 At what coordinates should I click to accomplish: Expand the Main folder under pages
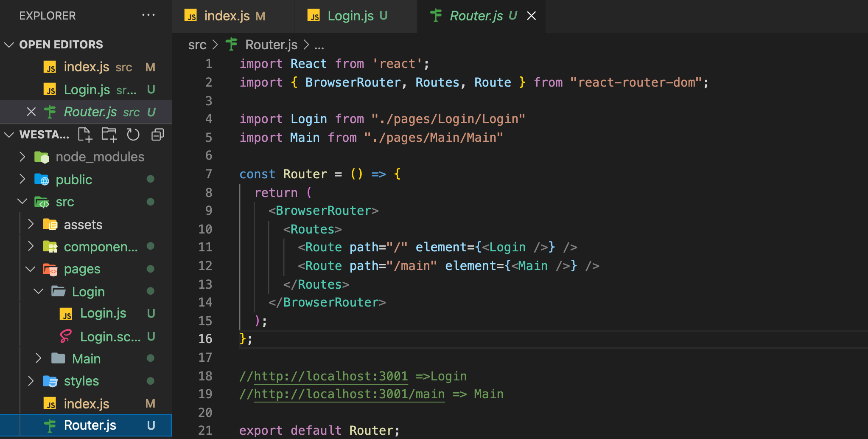(38, 358)
